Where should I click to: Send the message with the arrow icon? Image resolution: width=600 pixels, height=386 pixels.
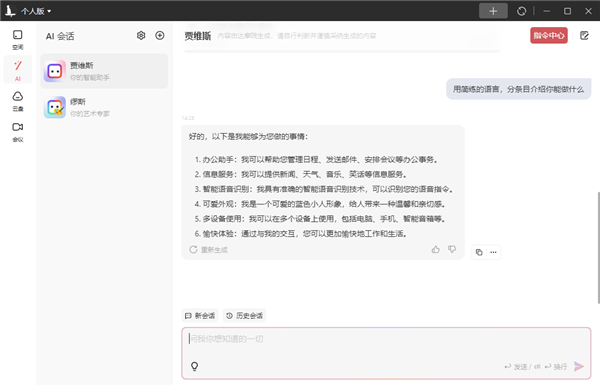click(579, 366)
